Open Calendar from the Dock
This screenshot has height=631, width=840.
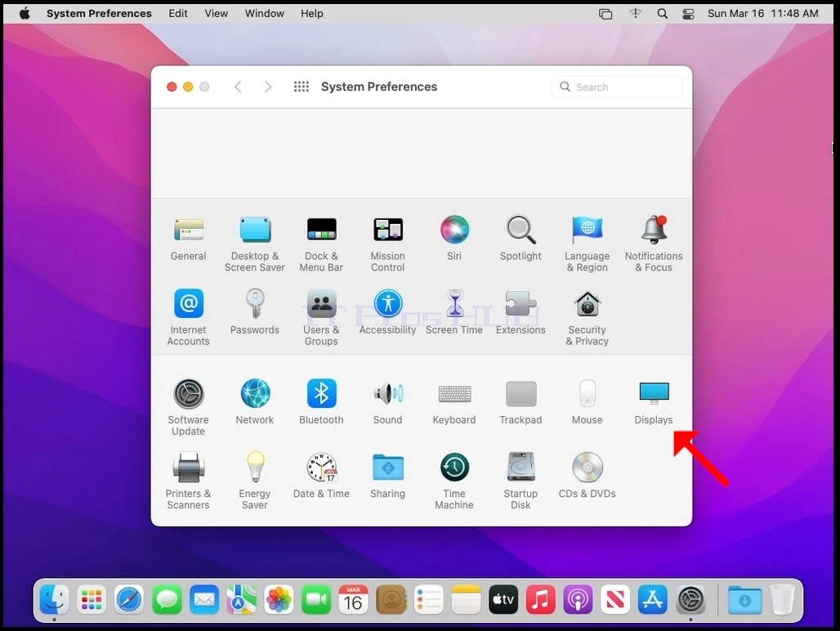coord(354,599)
